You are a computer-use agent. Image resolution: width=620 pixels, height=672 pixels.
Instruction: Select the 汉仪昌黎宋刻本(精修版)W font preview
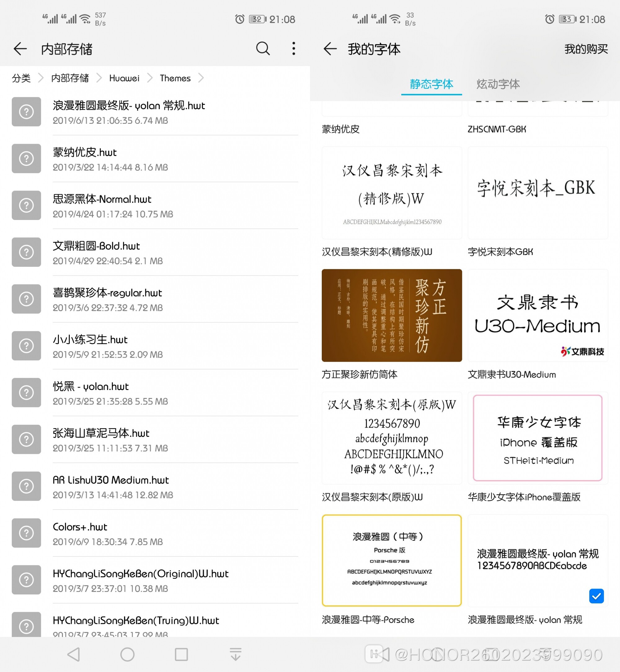pyautogui.click(x=392, y=193)
